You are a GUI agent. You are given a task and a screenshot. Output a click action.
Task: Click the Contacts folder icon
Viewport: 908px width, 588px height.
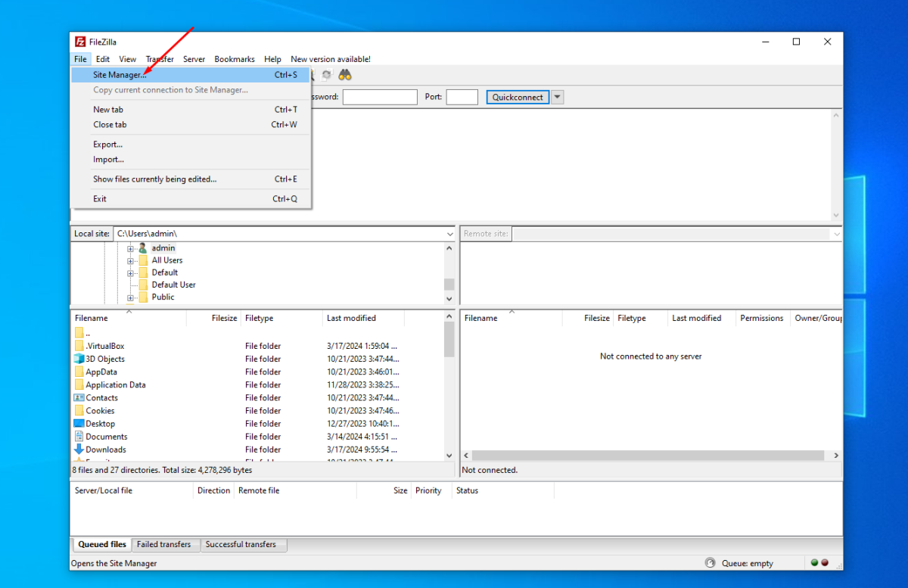[79, 398]
